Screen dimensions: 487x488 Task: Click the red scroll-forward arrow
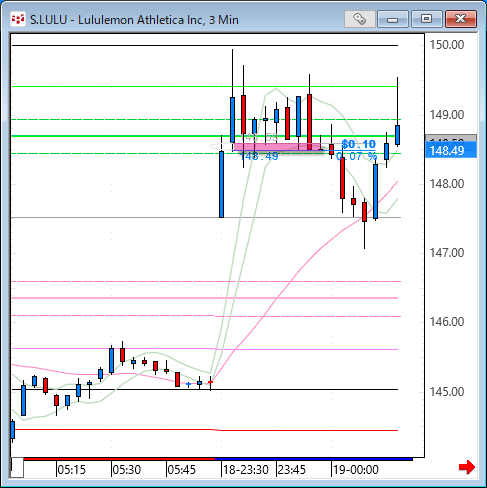point(467,467)
